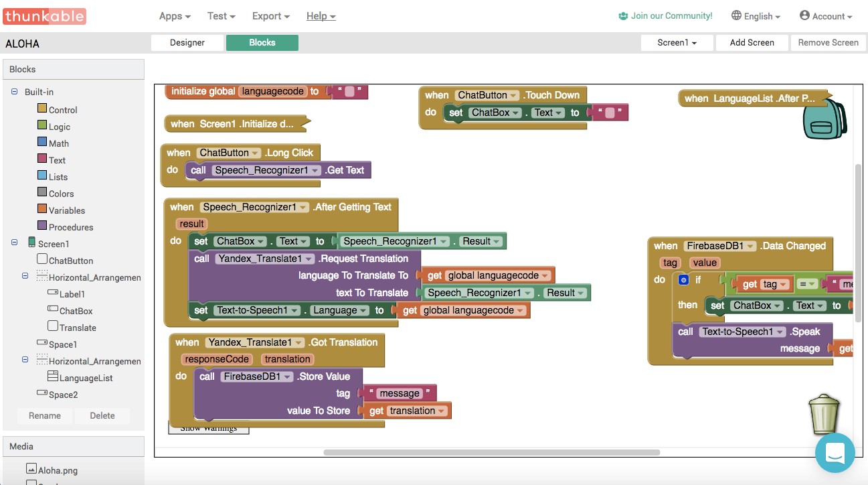Open the Export menu
Viewport: 868px width, 485px height.
(x=271, y=16)
